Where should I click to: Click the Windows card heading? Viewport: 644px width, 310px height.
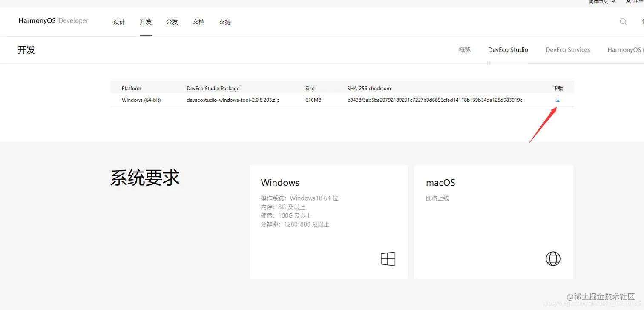[x=280, y=183]
